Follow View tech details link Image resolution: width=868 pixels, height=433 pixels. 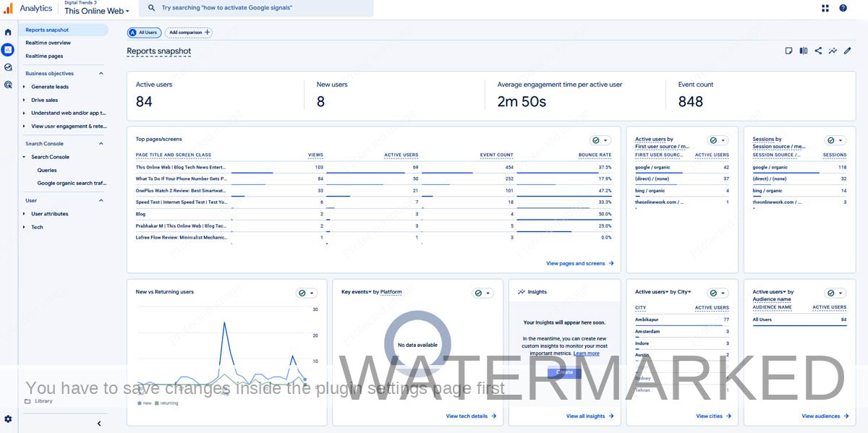471,416
